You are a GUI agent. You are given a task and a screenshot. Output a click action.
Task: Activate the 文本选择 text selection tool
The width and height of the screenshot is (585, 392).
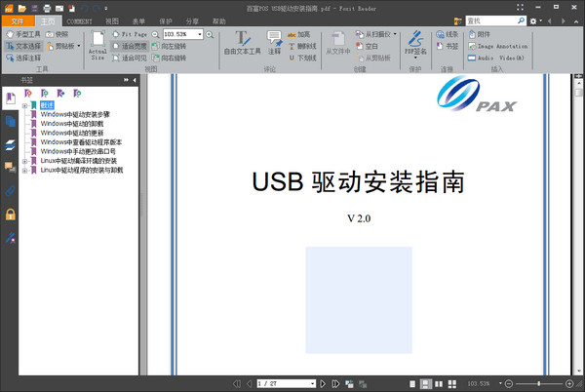[x=23, y=46]
